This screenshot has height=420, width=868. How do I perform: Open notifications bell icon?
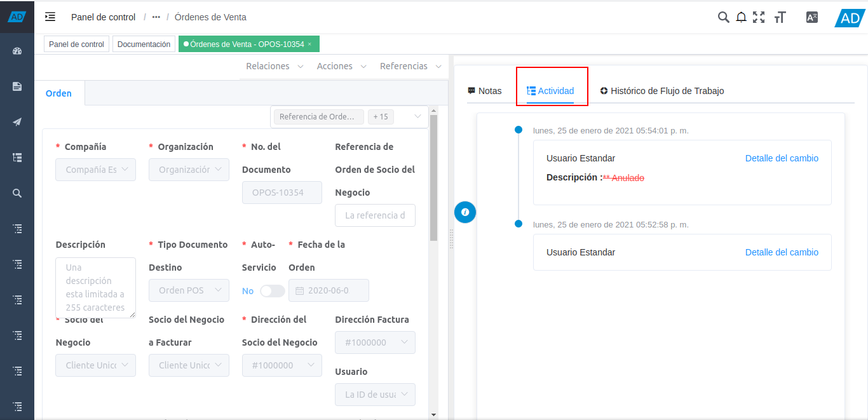tap(741, 17)
